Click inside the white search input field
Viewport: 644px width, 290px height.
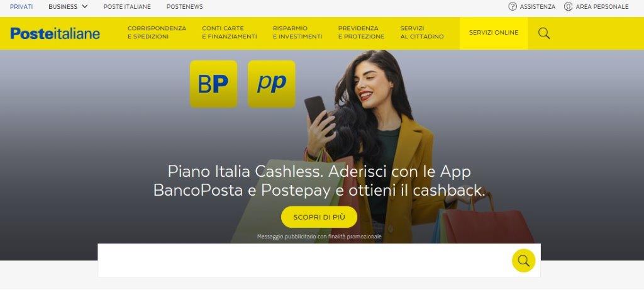(x=305, y=260)
